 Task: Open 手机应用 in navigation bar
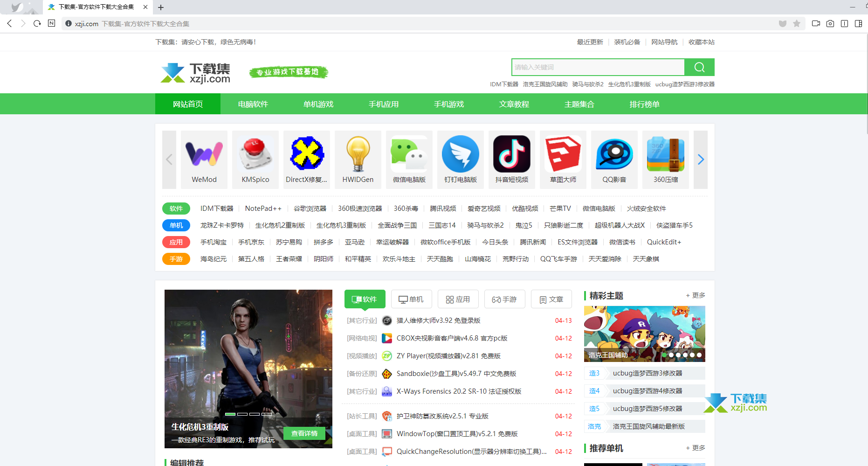point(384,104)
